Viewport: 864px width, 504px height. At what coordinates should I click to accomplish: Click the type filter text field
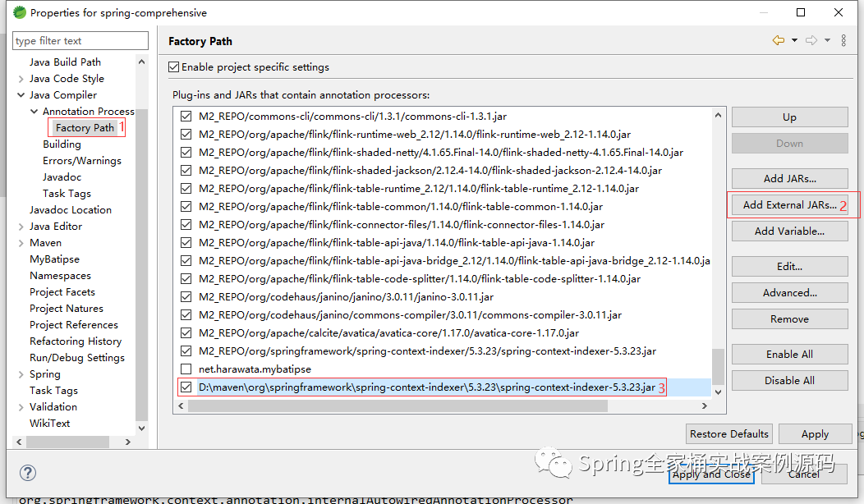(80, 41)
